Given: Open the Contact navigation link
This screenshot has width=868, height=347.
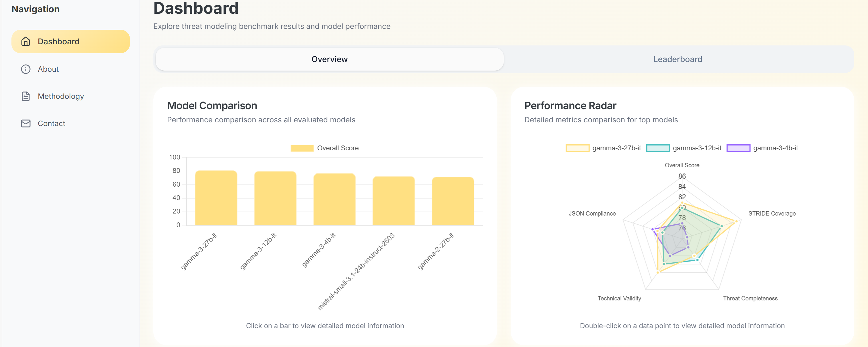Looking at the screenshot, I should (51, 123).
